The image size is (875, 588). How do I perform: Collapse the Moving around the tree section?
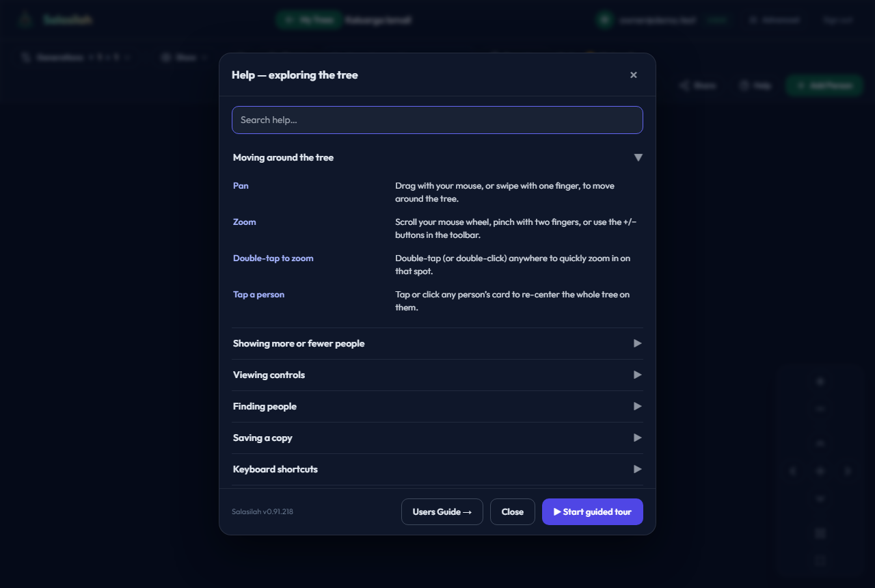(x=437, y=157)
